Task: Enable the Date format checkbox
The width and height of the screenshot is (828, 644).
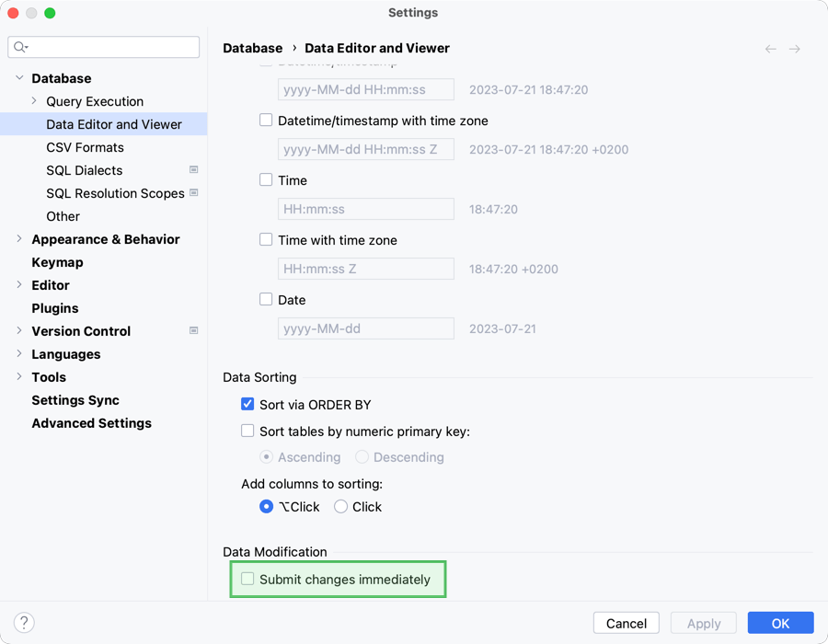Action: [x=266, y=300]
